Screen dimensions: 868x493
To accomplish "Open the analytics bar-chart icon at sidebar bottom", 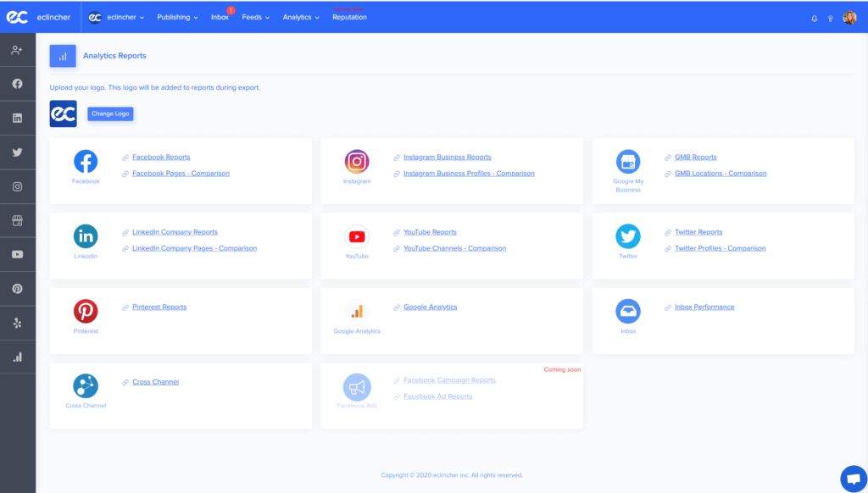I will [x=18, y=357].
